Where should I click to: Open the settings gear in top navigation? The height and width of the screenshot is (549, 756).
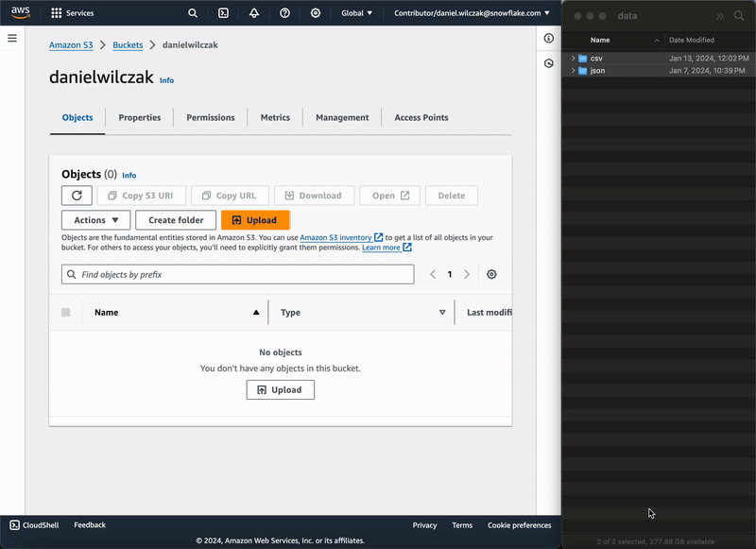click(316, 13)
